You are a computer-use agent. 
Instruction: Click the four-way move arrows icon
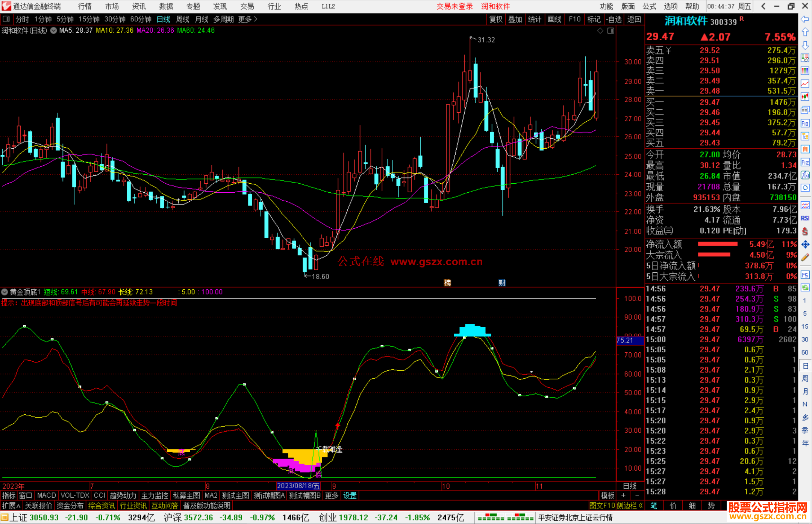pos(805,245)
